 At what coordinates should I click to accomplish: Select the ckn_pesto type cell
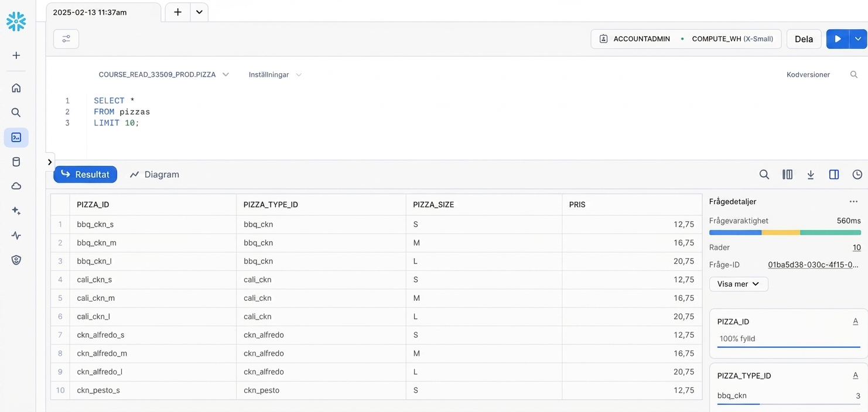(x=321, y=390)
